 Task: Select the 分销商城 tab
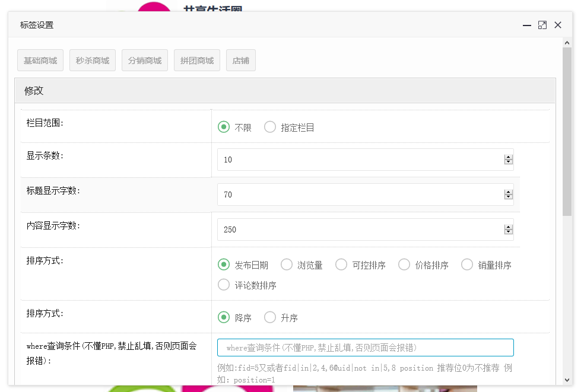[145, 60]
